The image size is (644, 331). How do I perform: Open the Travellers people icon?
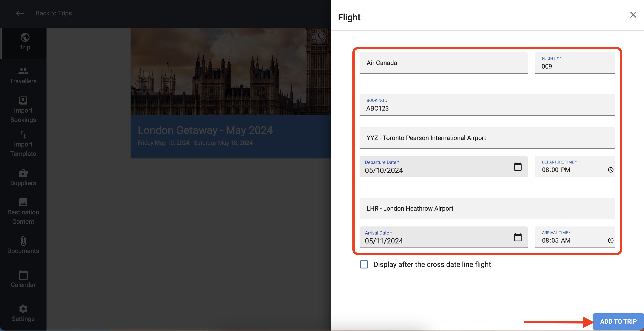tap(23, 71)
